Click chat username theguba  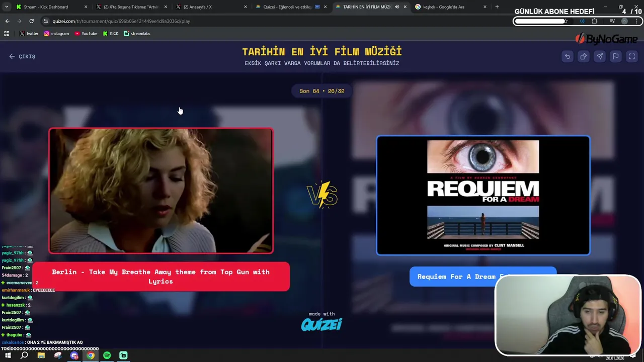14,335
